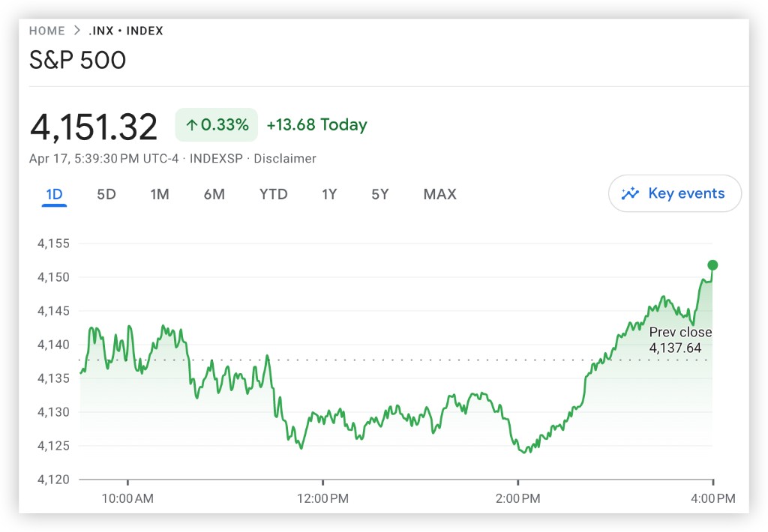The width and height of the screenshot is (768, 532).
Task: Click the 2:00 PM axis marker
Action: coord(518,498)
